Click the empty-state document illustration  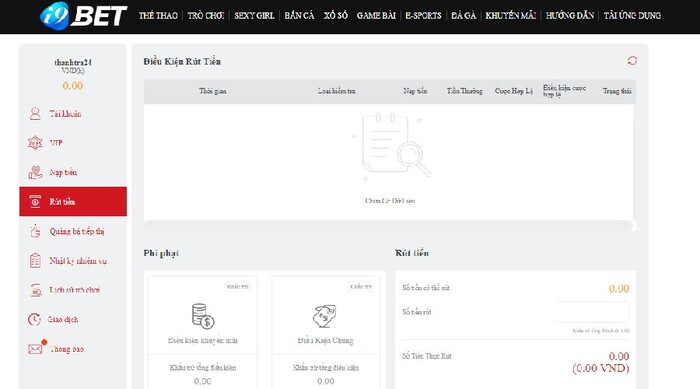pyautogui.click(x=392, y=146)
